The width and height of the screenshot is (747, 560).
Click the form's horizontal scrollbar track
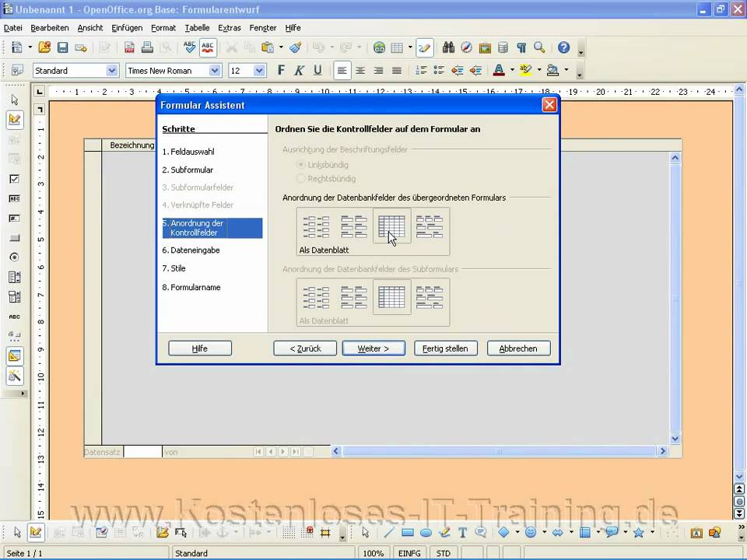pyautogui.click(x=499, y=451)
